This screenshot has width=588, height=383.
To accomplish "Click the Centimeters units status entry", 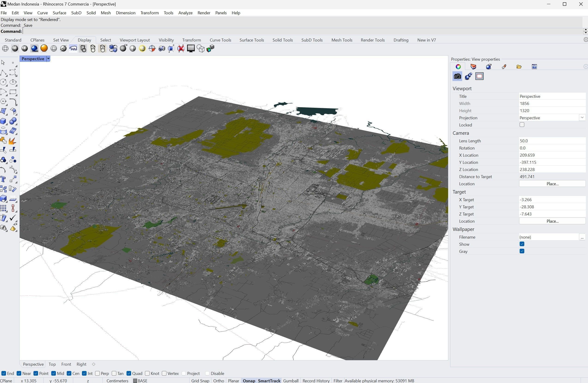I will coord(117,380).
